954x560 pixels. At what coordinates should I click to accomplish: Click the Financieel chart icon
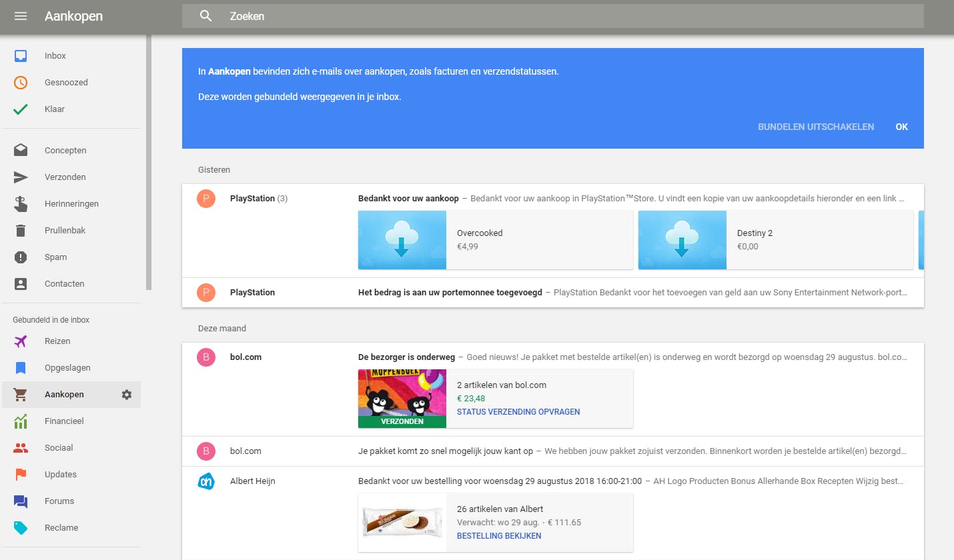[x=21, y=421]
